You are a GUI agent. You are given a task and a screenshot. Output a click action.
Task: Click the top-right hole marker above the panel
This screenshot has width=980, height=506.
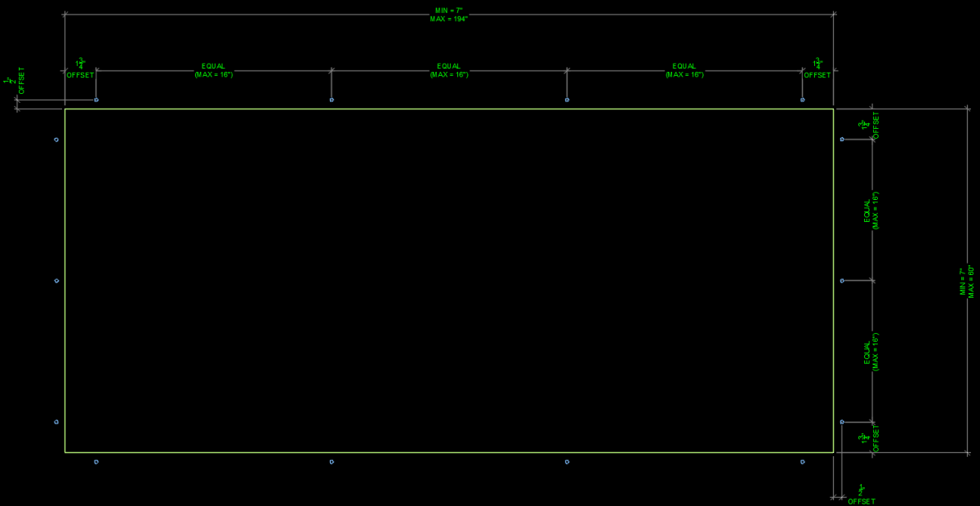pyautogui.click(x=803, y=100)
